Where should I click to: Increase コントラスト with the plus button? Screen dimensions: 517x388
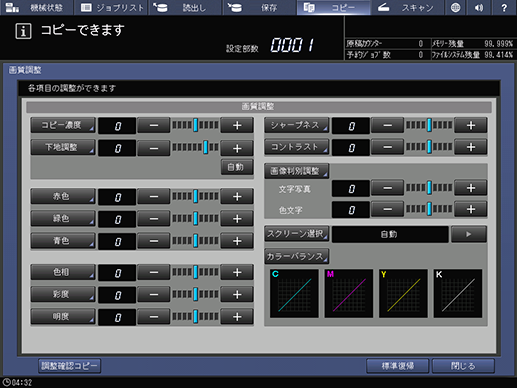point(471,147)
